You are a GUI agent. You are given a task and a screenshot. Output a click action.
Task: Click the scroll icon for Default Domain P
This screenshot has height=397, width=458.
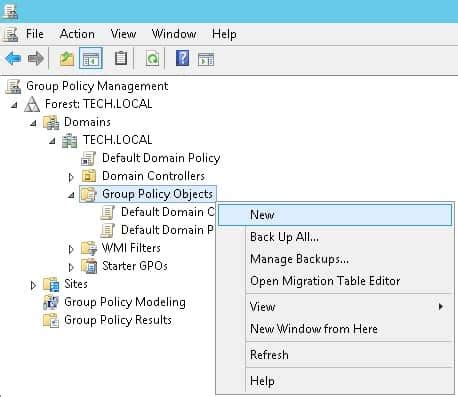[108, 230]
